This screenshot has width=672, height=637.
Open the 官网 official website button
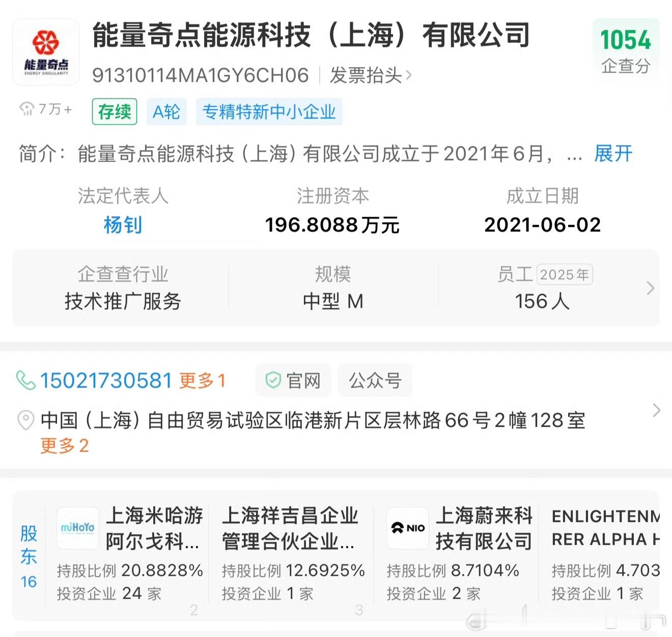click(x=293, y=380)
